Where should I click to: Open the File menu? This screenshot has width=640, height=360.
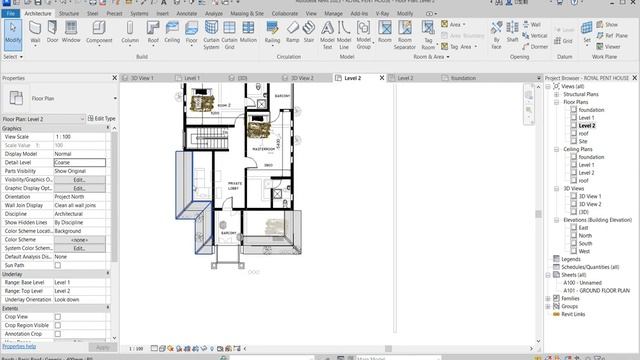tap(10, 13)
